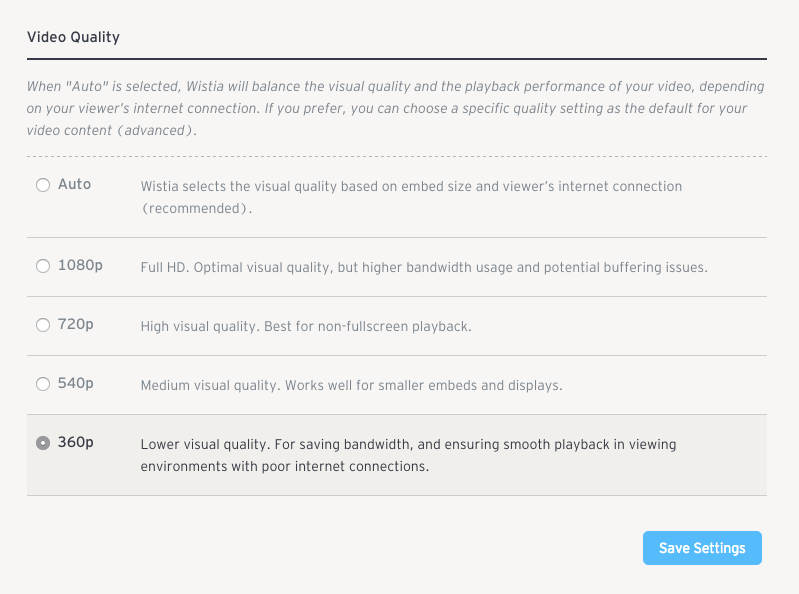Click the selected 360p radio button

tap(43, 443)
